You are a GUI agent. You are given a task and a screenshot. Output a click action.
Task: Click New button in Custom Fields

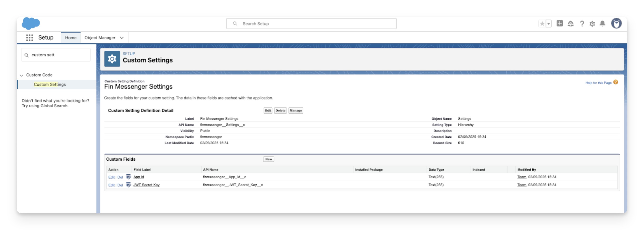tap(269, 159)
